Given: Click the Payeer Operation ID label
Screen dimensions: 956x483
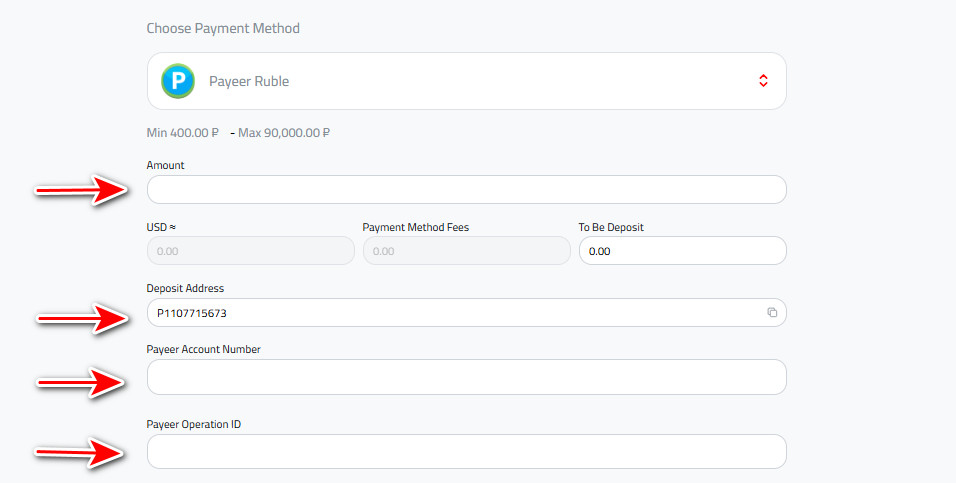Looking at the screenshot, I should point(194,424).
